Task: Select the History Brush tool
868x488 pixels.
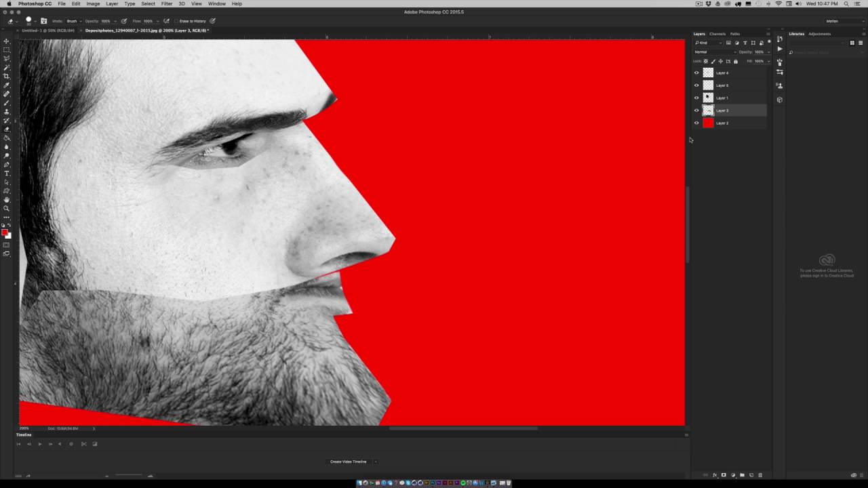Action: tap(7, 121)
